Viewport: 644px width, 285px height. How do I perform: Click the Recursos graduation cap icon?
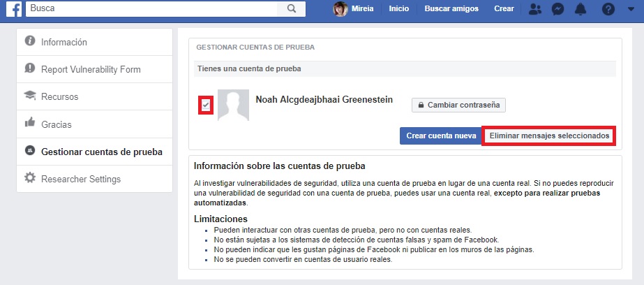click(30, 96)
